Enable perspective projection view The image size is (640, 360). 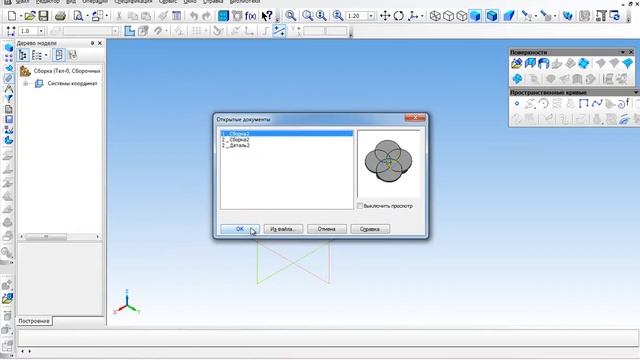click(509, 16)
